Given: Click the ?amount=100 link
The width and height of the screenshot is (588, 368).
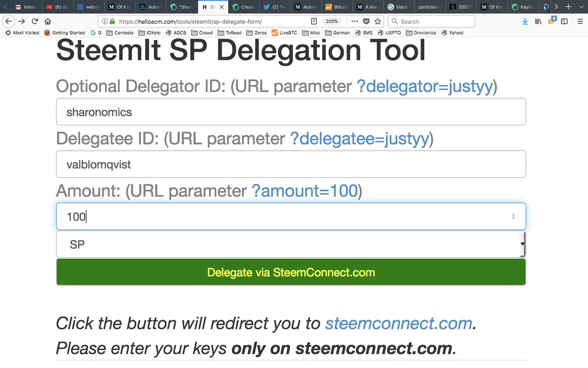Looking at the screenshot, I should click(305, 191).
